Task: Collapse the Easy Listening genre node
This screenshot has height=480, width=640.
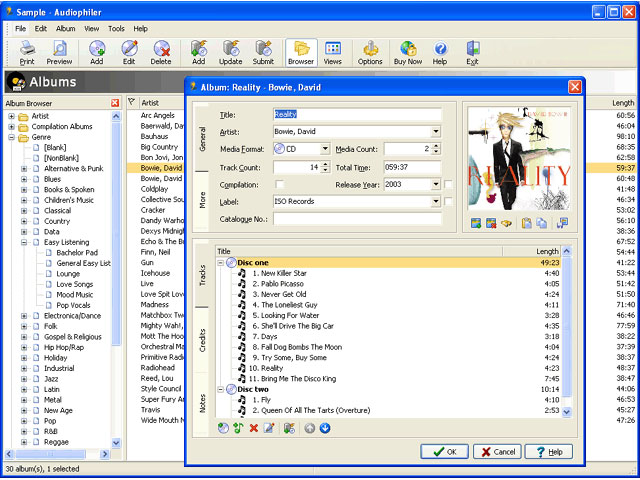Action: coord(24,242)
